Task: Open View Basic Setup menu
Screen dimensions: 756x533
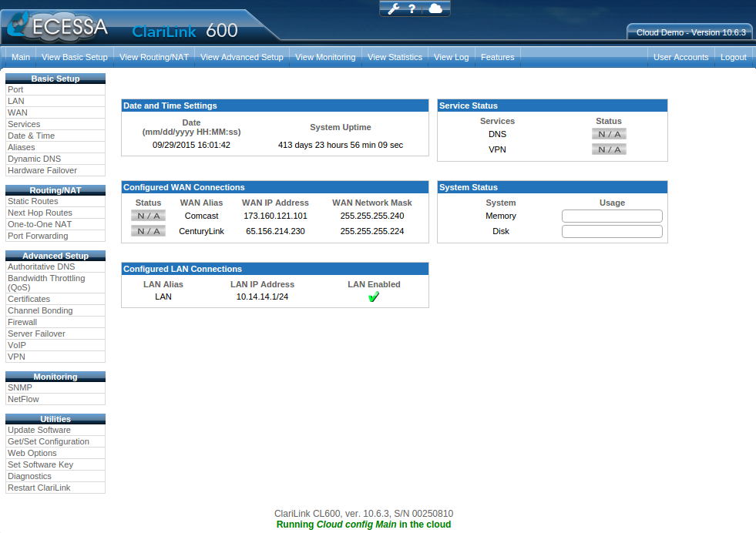Action: coord(75,57)
